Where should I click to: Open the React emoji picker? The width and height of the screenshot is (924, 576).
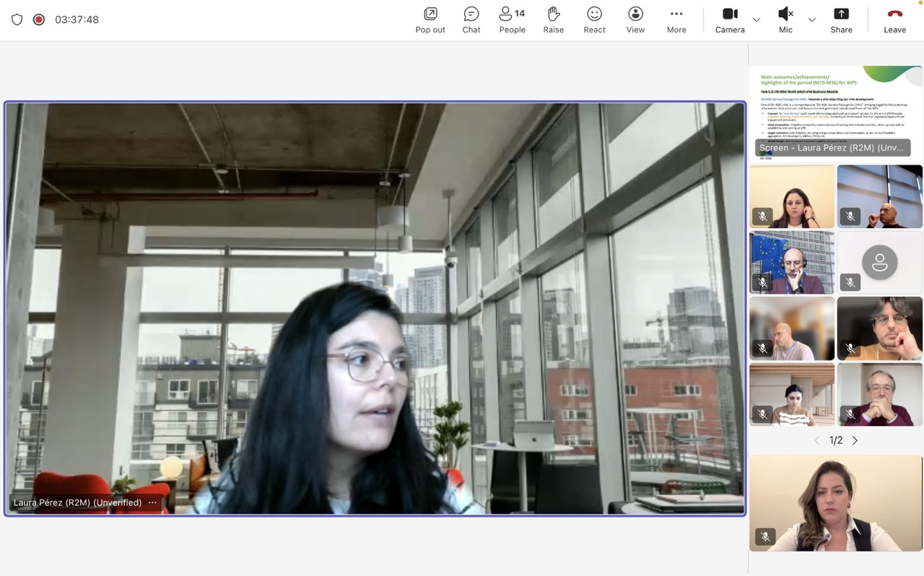click(594, 19)
